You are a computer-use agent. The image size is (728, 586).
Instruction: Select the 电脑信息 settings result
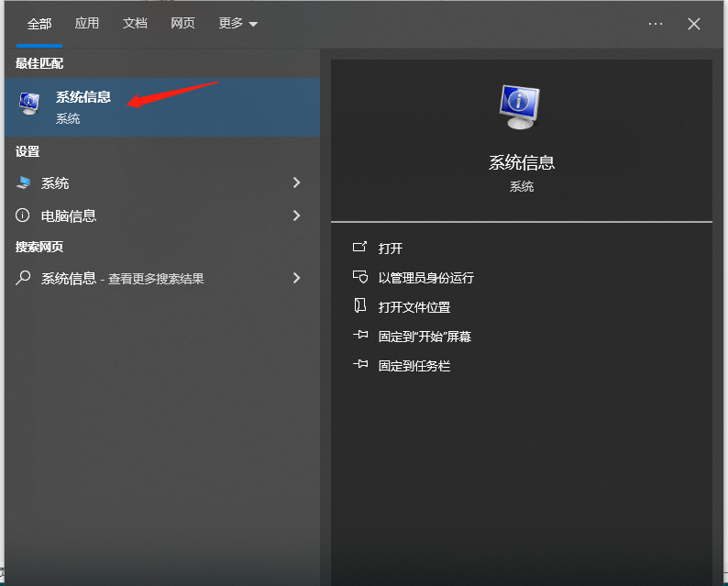click(x=162, y=216)
